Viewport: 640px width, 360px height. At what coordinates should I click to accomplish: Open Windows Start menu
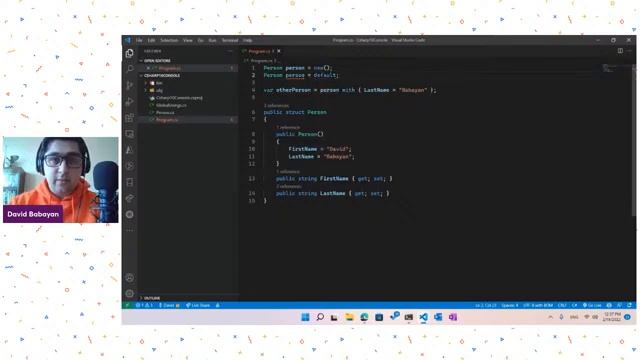(x=305, y=317)
